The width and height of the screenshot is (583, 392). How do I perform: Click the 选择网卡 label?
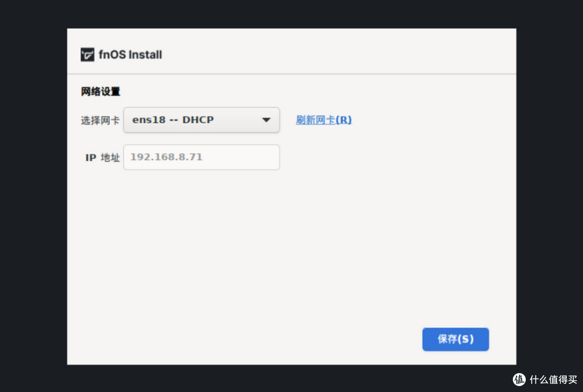(x=100, y=120)
